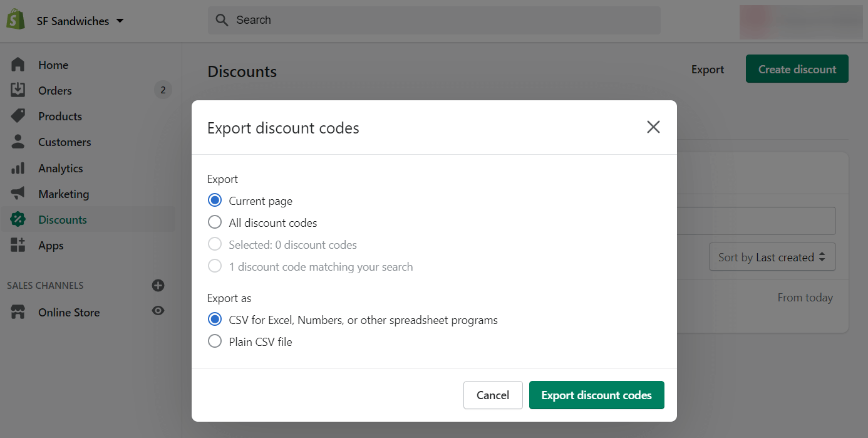The image size is (868, 438).
Task: Click the 'Export discount codes' dialog title
Action: coord(283,128)
